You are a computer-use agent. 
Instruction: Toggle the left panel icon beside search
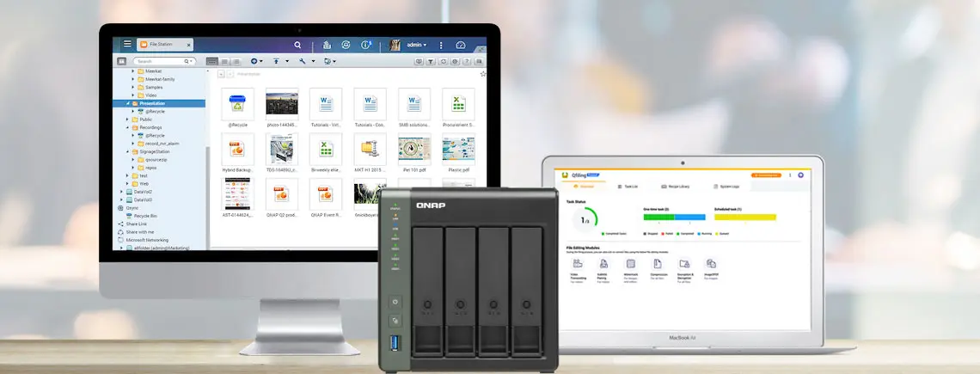tap(121, 61)
